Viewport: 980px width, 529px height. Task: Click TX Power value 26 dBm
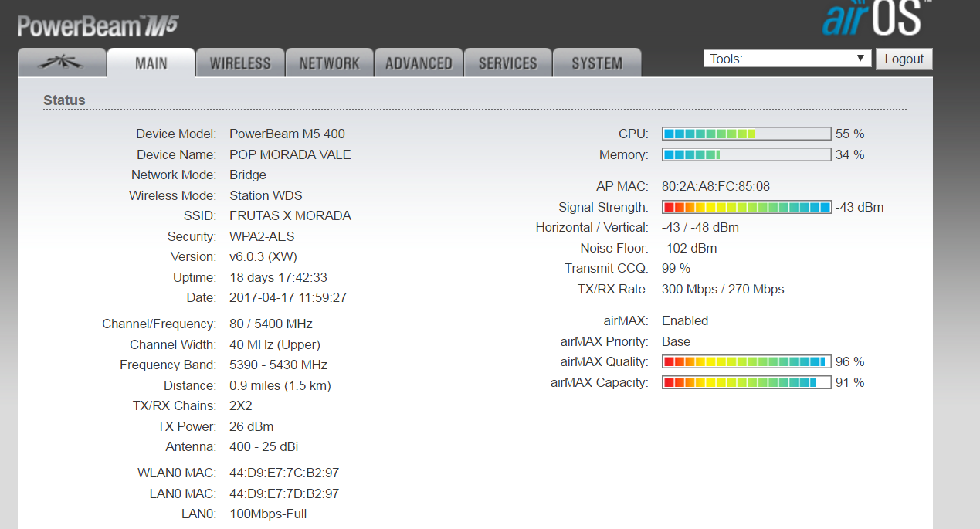(x=252, y=426)
